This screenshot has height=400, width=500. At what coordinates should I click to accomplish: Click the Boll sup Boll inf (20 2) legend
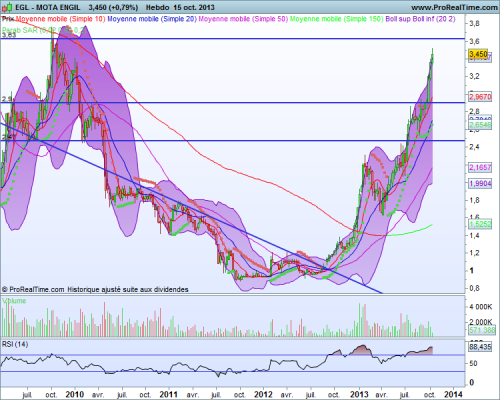420,19
